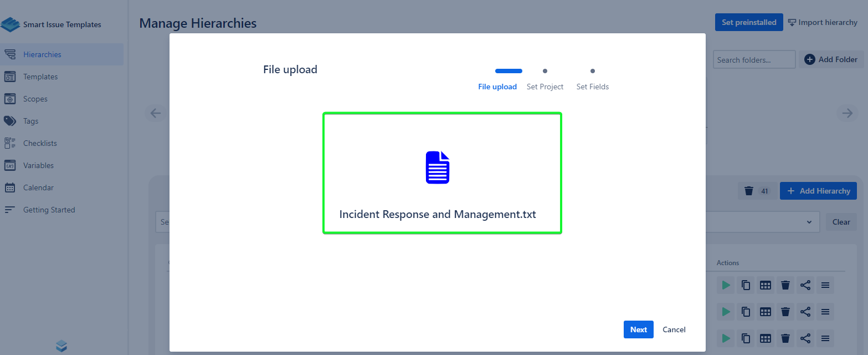Click the Tags icon in sidebar
The image size is (868, 355).
point(10,121)
